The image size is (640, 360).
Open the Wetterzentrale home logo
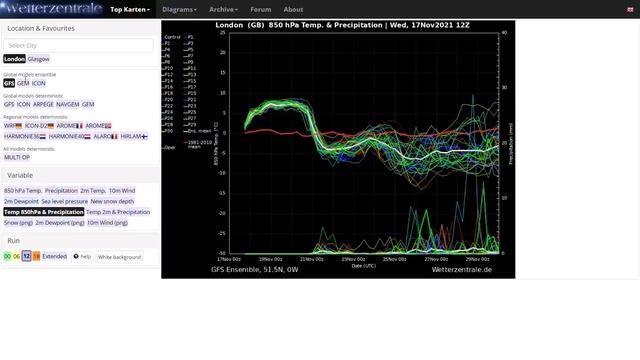coord(52,9)
